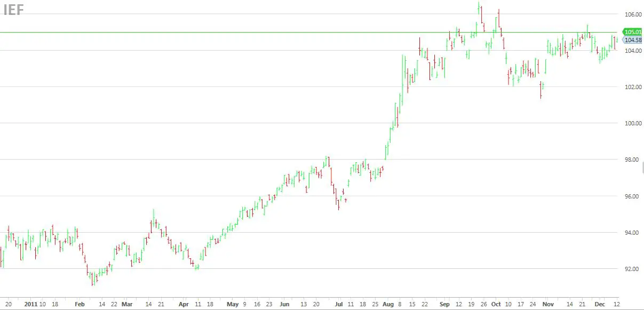Click the 94.00 price axis label

click(x=632, y=233)
